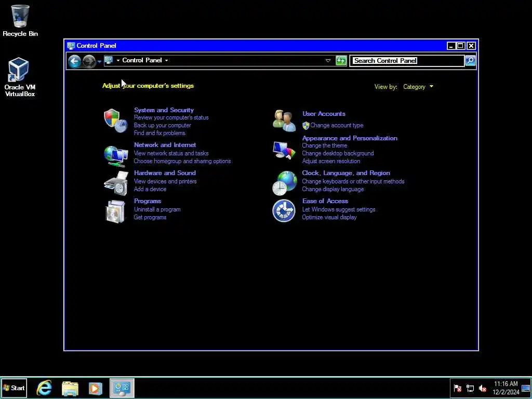The width and height of the screenshot is (532, 399).
Task: Open the Clock, Language, and Region globe icon
Action: (284, 183)
